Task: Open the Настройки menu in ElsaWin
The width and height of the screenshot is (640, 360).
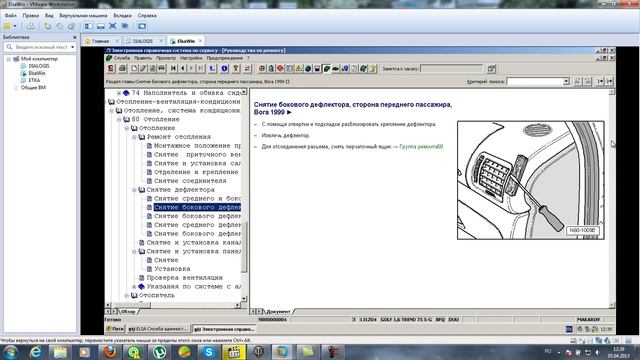Action: [191, 58]
